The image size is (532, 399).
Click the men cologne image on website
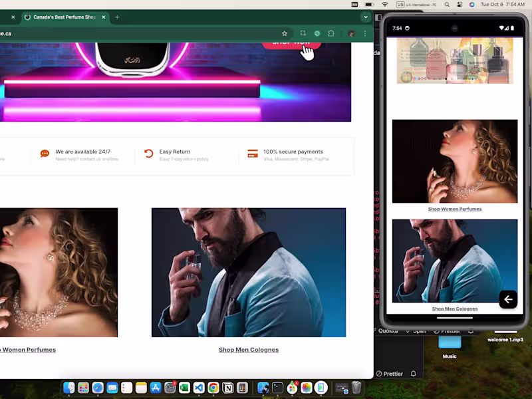249,273
